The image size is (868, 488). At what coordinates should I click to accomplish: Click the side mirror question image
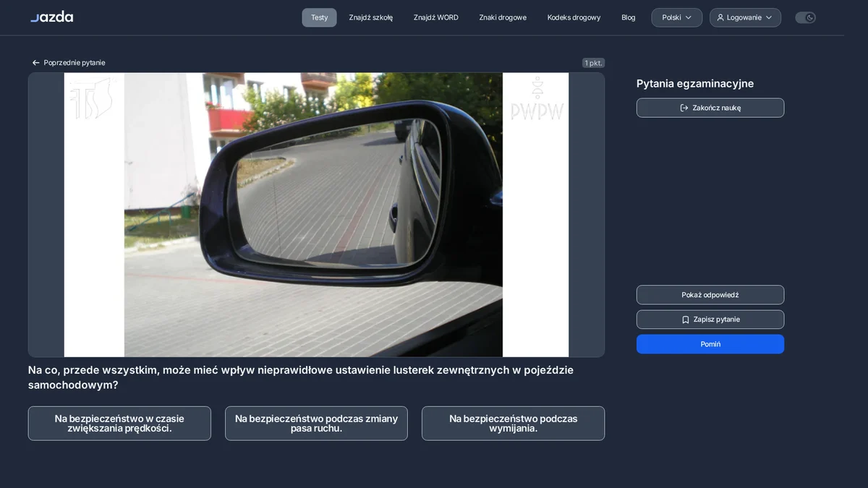(x=316, y=215)
